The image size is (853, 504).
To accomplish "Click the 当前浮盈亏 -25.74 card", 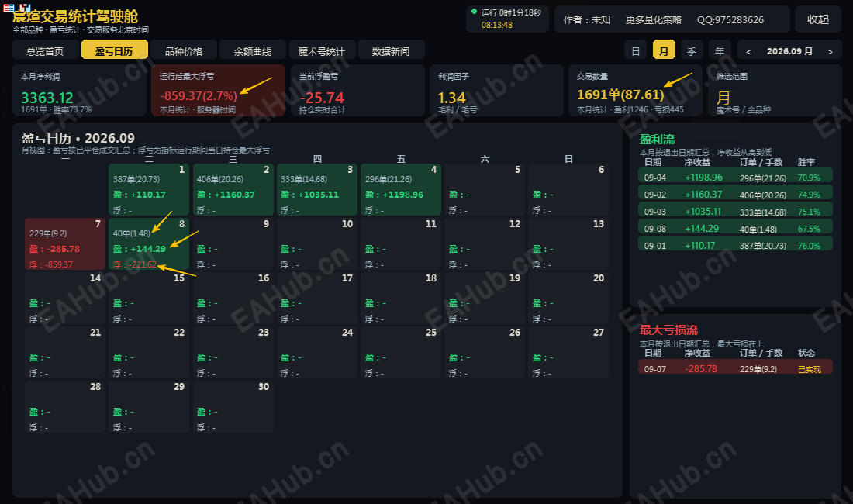I will coord(357,90).
